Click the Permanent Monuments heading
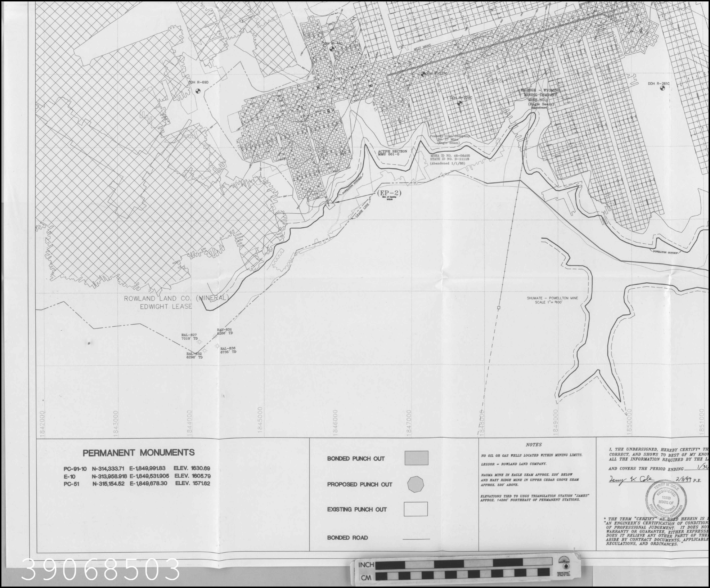The width and height of the screenshot is (710, 588). 139,452
